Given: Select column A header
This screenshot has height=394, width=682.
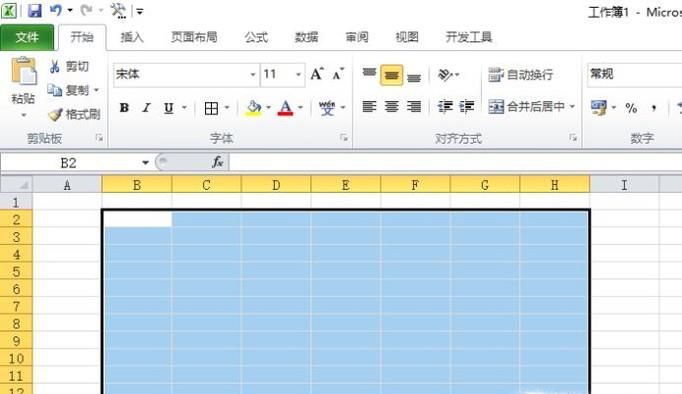Looking at the screenshot, I should click(x=67, y=185).
